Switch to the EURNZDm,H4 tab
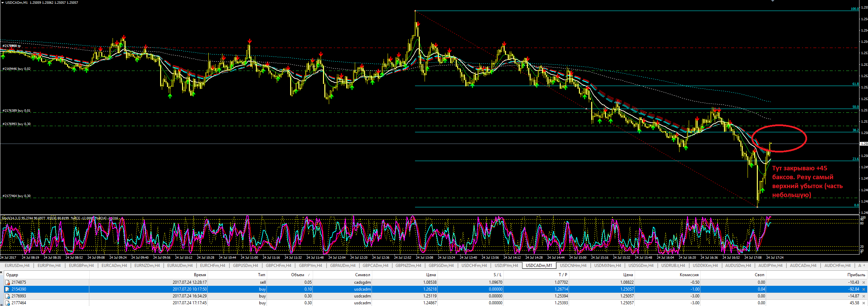 pyautogui.click(x=147, y=266)
